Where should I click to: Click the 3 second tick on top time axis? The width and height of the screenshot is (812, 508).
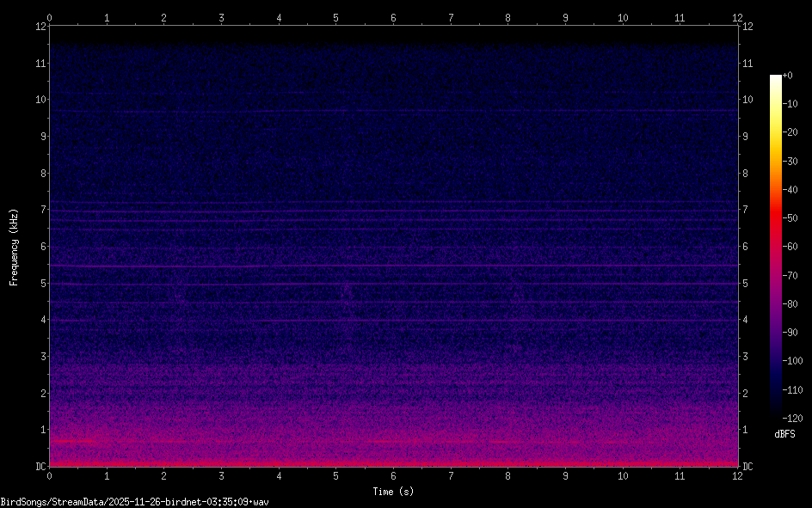(x=221, y=16)
